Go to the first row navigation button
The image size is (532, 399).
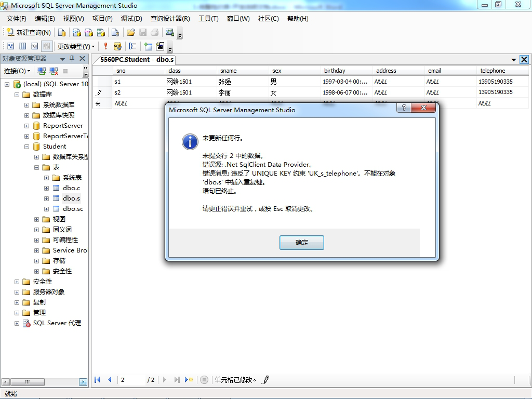click(97, 380)
